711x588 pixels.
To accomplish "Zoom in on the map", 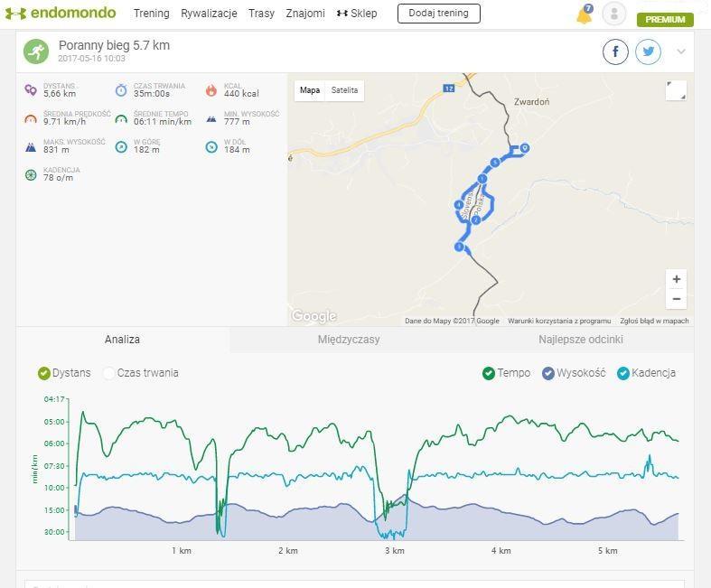I will [676, 279].
